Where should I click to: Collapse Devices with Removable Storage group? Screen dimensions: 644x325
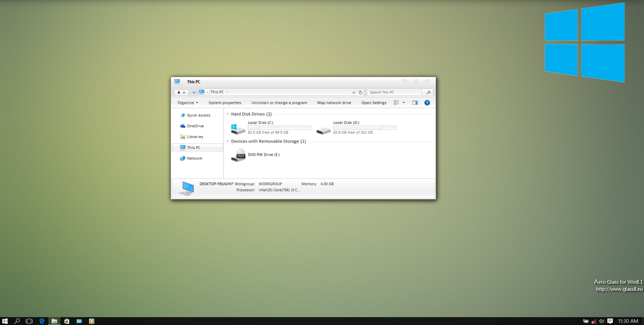227,141
